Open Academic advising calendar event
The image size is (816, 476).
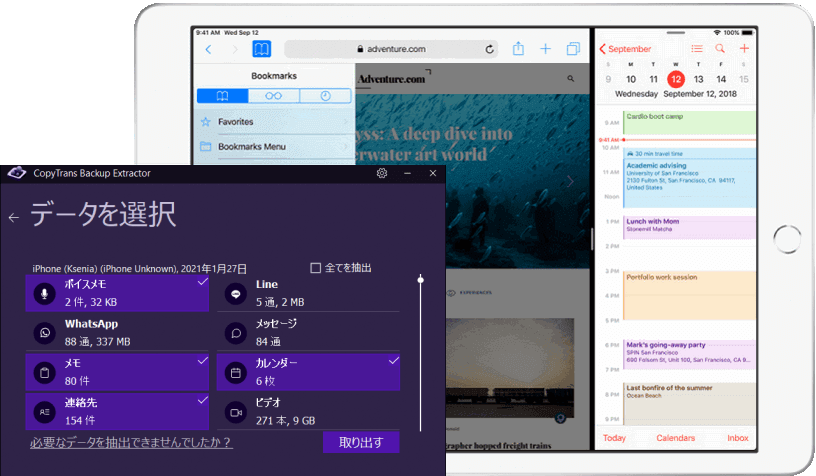pos(689,177)
